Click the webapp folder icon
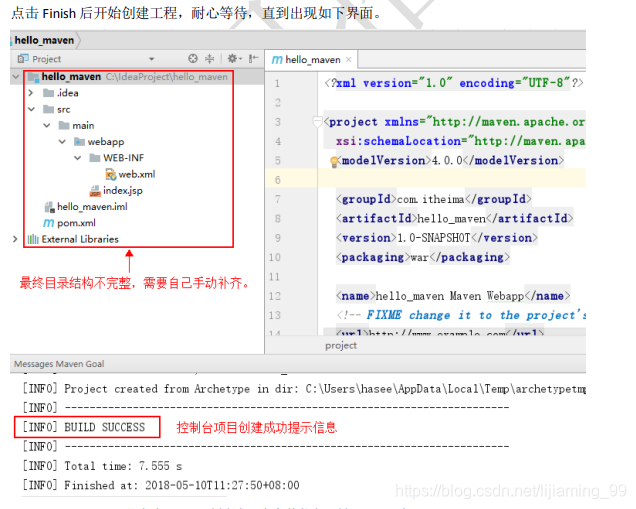The width and height of the screenshot is (636, 509). (80, 142)
